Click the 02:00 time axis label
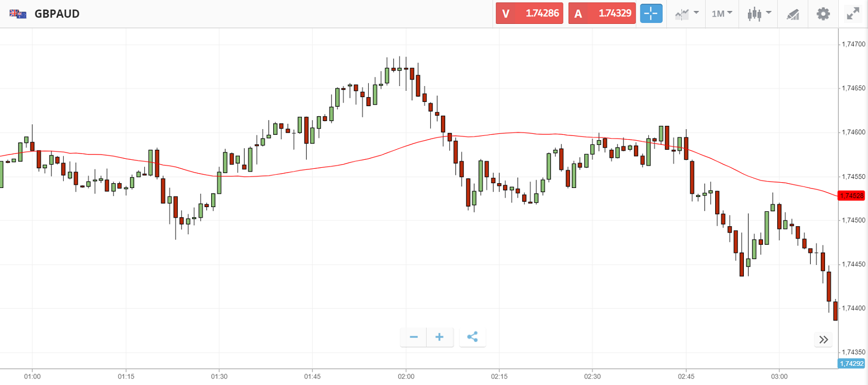The image size is (868, 385). pyautogui.click(x=406, y=377)
